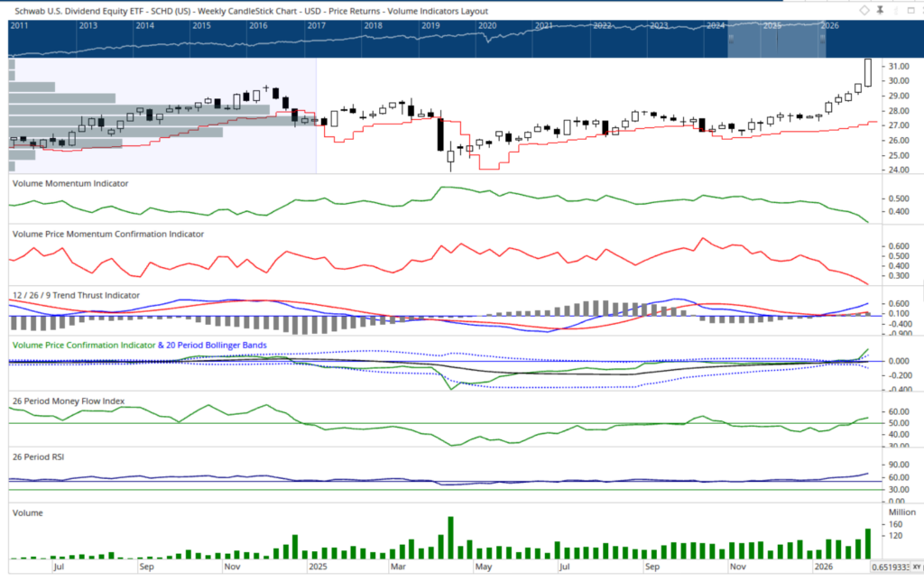Select Volume Price Momentum Confirmation Indicator title
The width and height of the screenshot is (924, 581).
[107, 234]
